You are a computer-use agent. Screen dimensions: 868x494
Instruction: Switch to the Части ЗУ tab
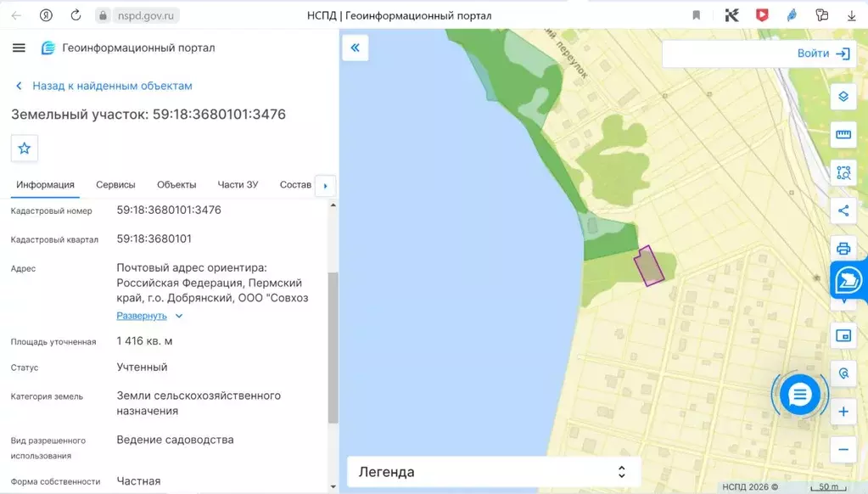238,184
